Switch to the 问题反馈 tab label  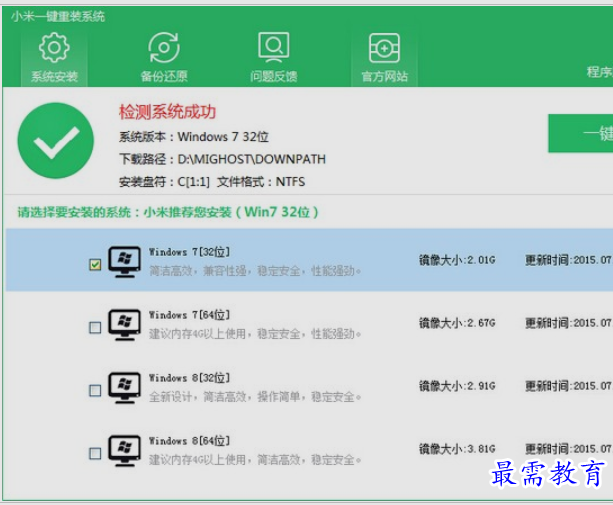coord(274,76)
